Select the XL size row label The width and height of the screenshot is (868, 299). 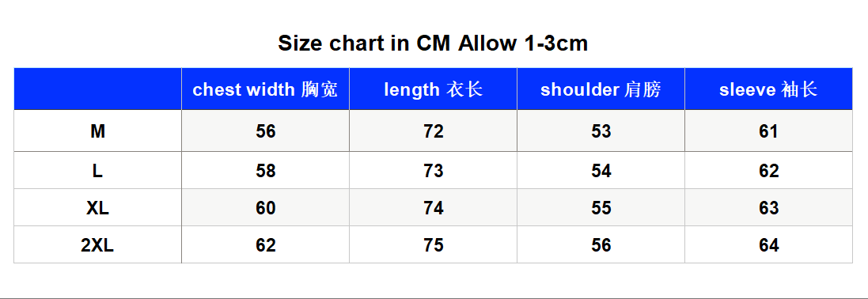98,208
